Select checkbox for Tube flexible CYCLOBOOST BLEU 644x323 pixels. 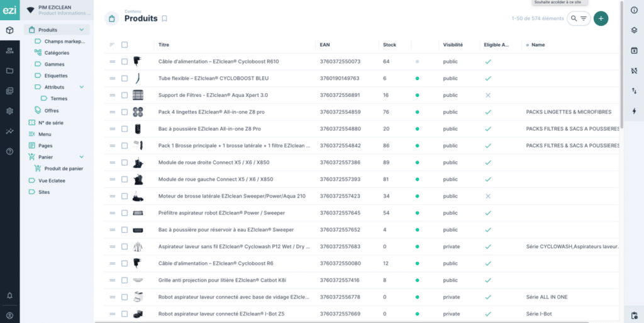(125, 78)
